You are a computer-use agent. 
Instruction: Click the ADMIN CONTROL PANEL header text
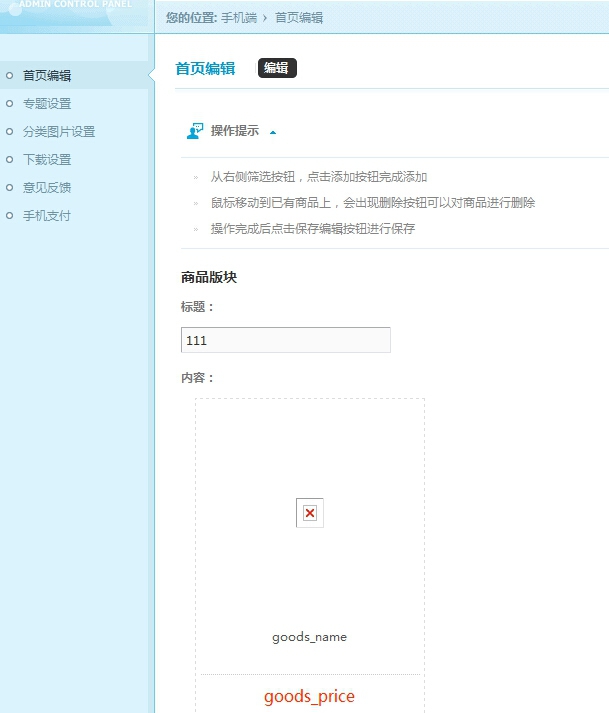(75, 4)
